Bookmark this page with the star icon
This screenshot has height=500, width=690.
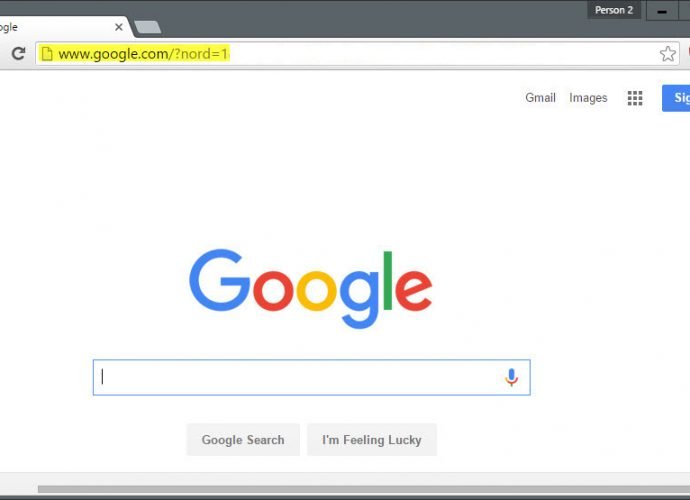click(x=668, y=54)
